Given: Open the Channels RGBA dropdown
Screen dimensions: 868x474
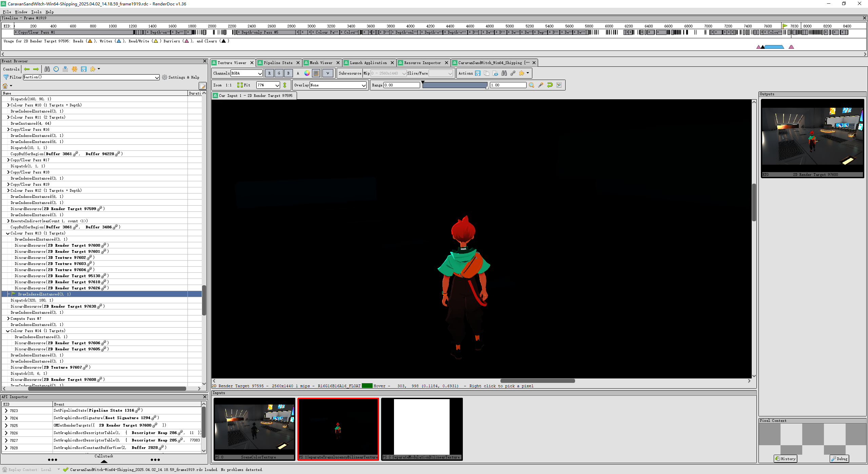Looking at the screenshot, I should pyautogui.click(x=246, y=73).
